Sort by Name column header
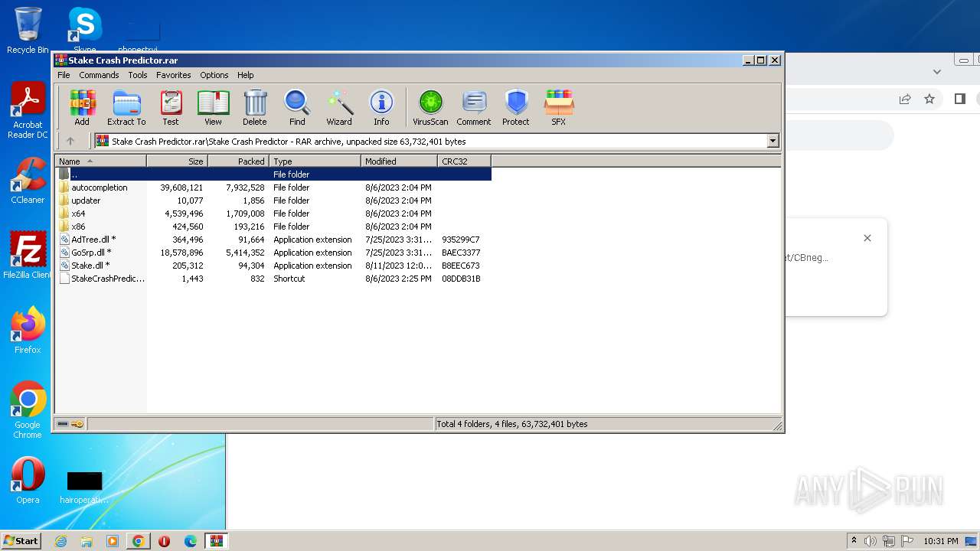The image size is (980, 551). click(x=101, y=161)
